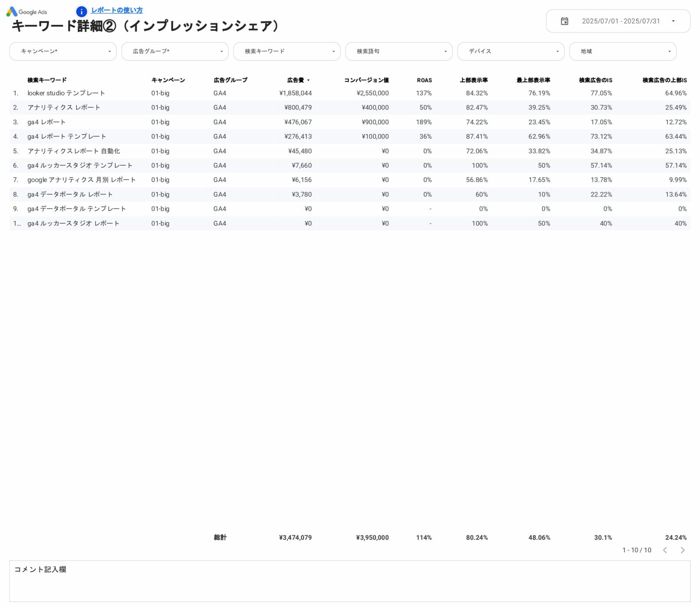Click the sort arrow on the 広告費 column
This screenshot has height=607, width=700.
(x=308, y=80)
